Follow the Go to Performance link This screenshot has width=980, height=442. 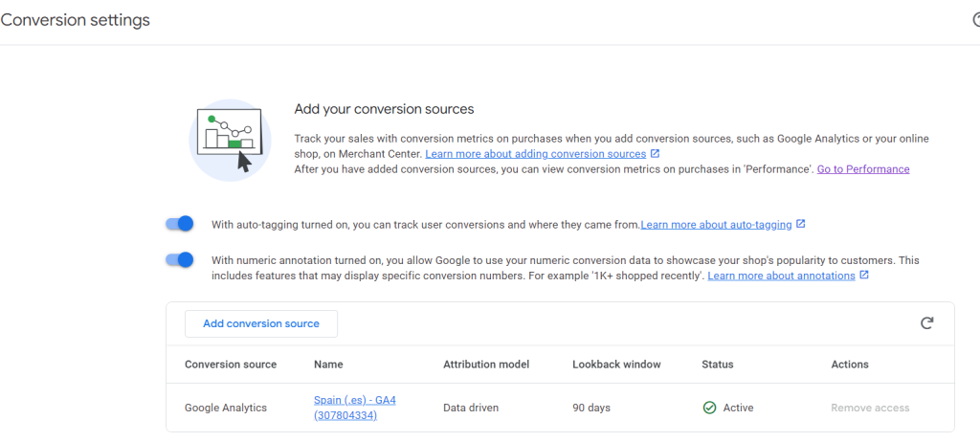click(862, 169)
